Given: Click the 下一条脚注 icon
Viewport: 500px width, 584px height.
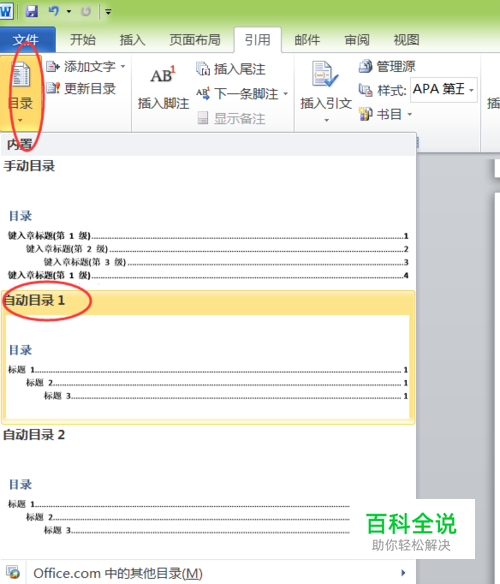Looking at the screenshot, I should click(x=203, y=93).
